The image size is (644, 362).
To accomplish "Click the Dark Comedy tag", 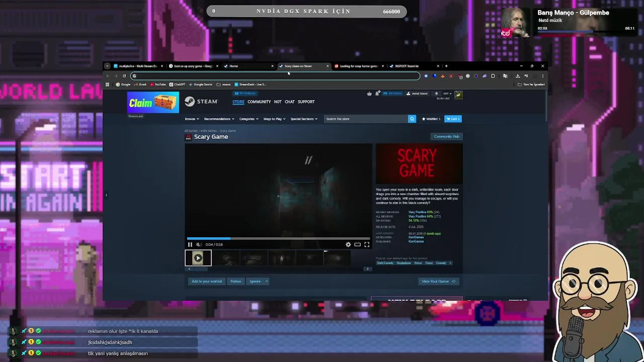I will (385, 263).
